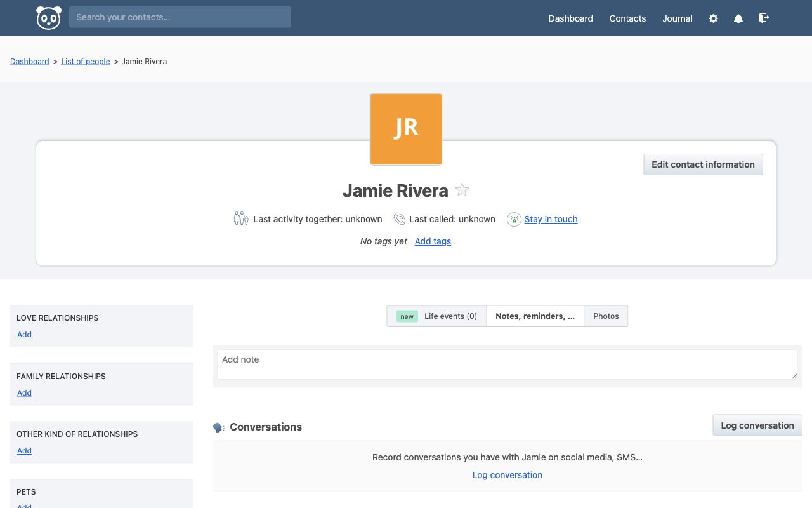
Task: Click Edit contact information button
Action: click(703, 164)
